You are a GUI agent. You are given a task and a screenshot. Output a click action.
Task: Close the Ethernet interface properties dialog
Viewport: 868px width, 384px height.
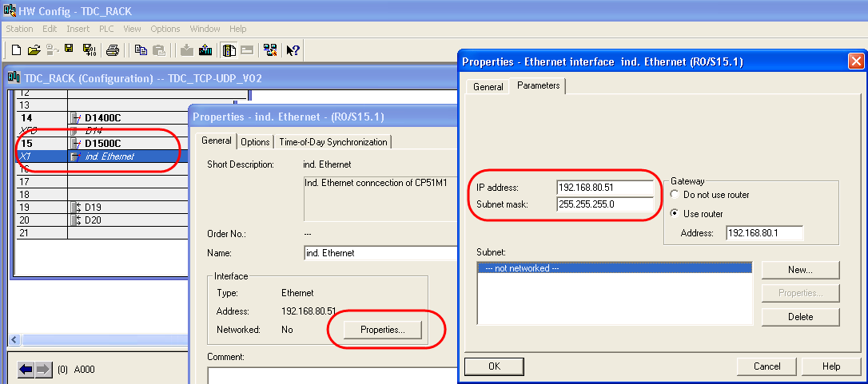856,62
